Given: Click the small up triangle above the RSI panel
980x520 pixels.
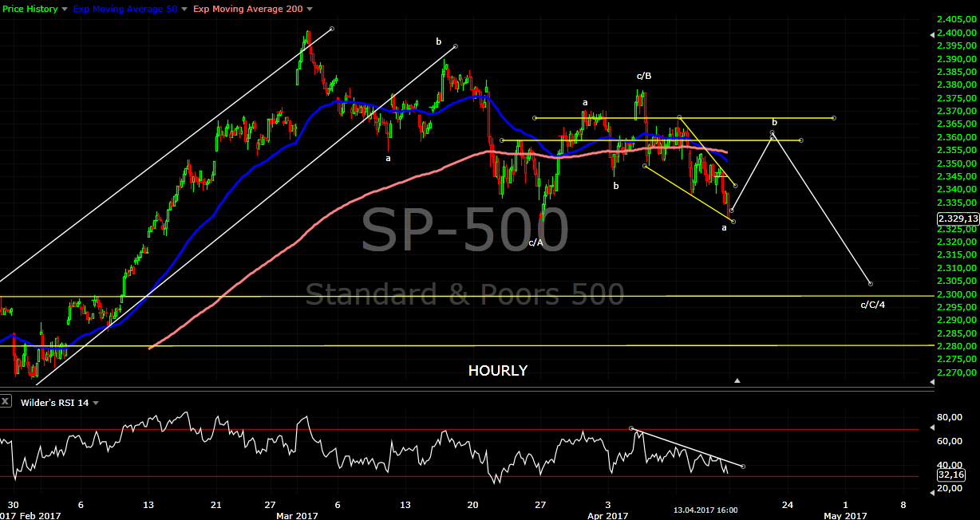Looking at the screenshot, I should (x=737, y=381).
